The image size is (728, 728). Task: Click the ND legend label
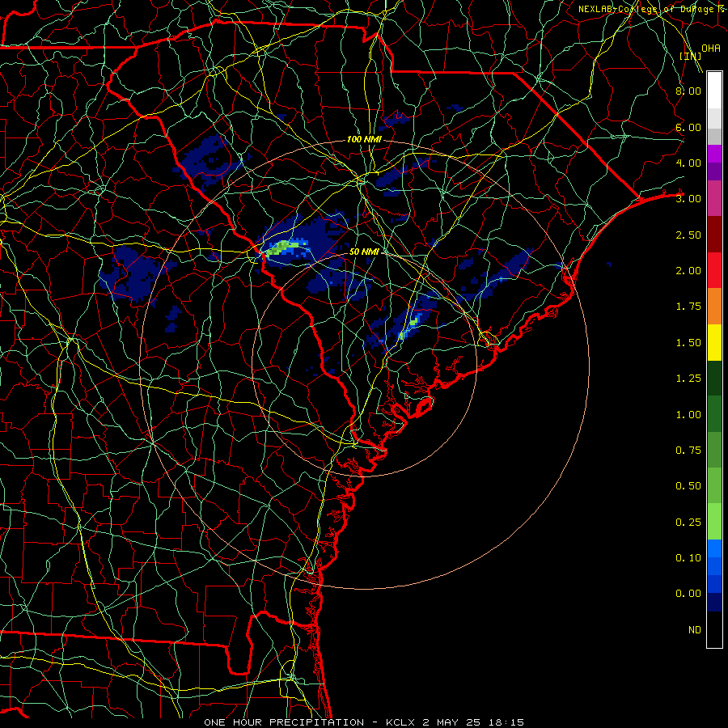[x=695, y=630]
